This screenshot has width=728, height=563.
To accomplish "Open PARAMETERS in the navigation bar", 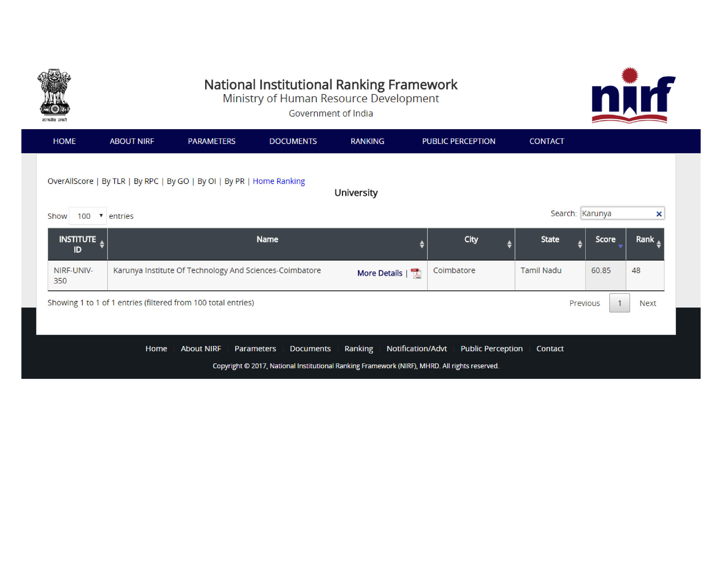I will pyautogui.click(x=212, y=142).
